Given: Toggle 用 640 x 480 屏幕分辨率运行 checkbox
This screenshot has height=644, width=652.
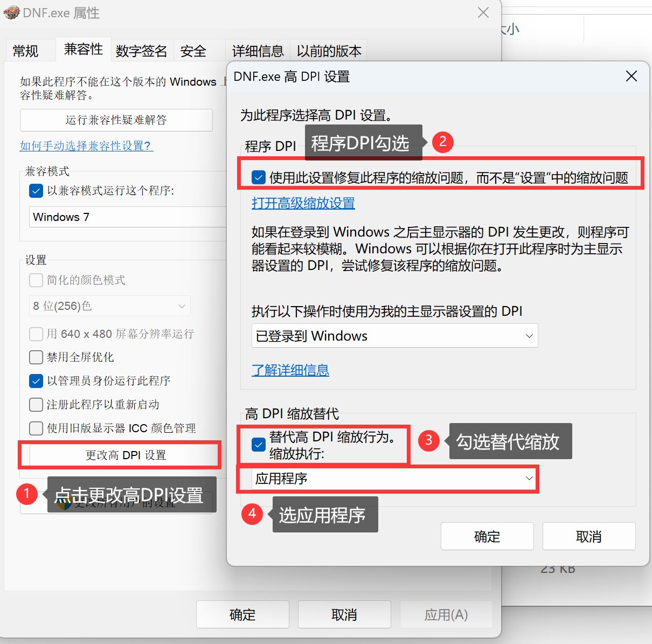Looking at the screenshot, I should tap(36, 334).
